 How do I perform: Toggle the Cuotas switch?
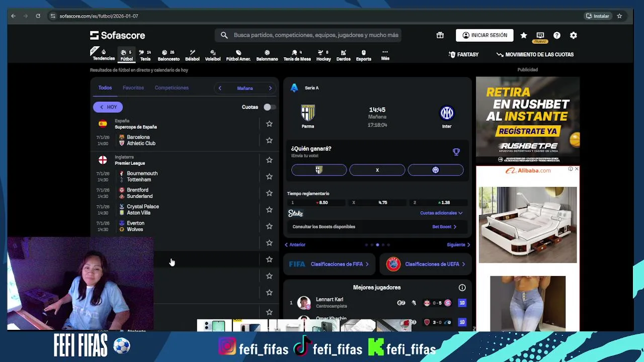[269, 107]
